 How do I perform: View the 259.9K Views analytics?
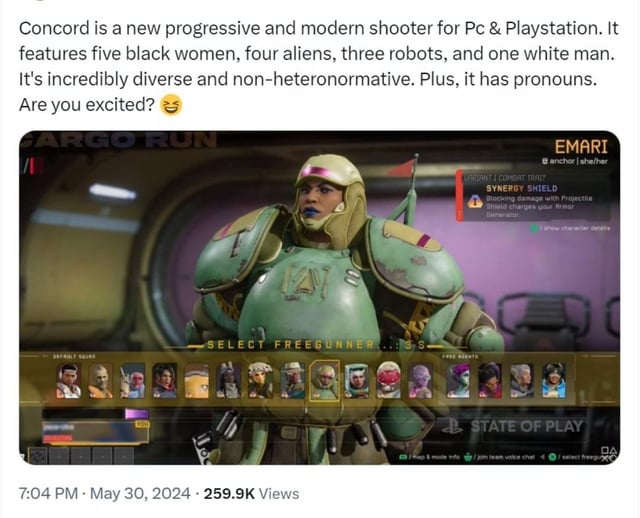pos(251,494)
